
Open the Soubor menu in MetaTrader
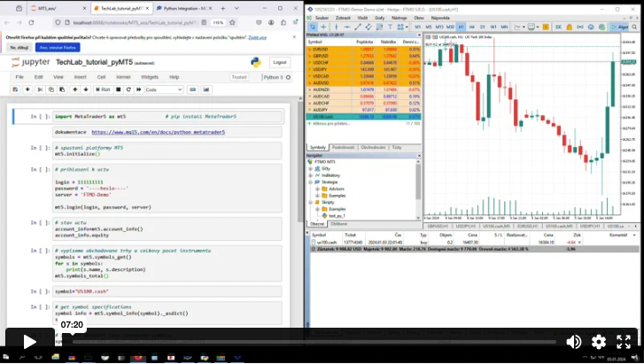click(322, 18)
